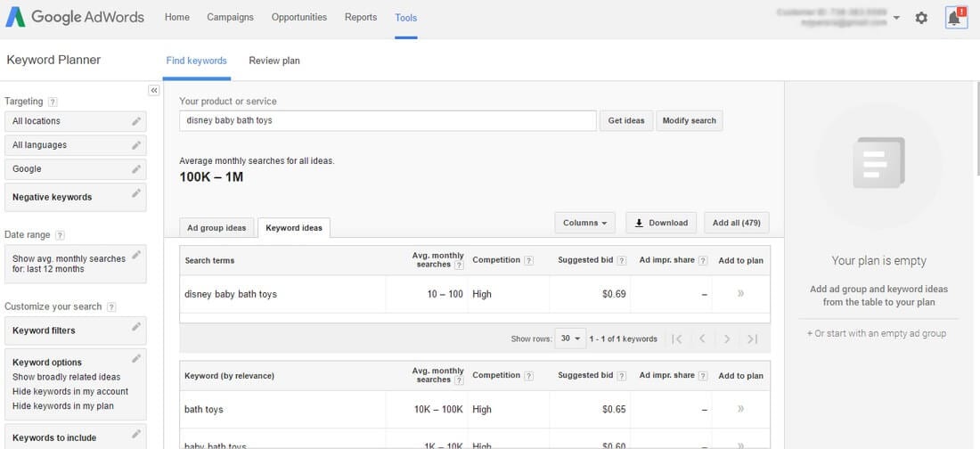Screen dimensions: 980x449
Task: Go to first page of keywords
Action: 677,339
